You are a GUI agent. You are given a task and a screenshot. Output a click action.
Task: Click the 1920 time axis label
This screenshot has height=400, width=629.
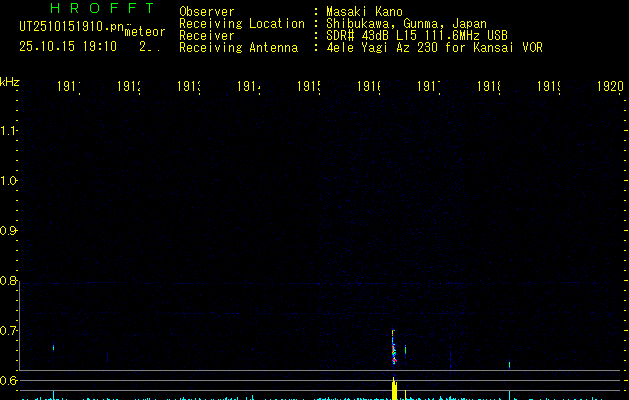[x=610, y=86]
